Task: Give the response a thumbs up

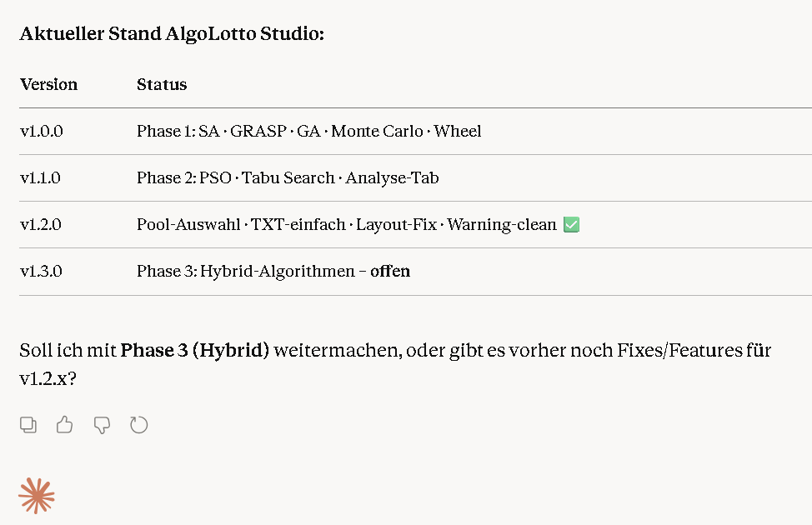Action: click(x=65, y=425)
